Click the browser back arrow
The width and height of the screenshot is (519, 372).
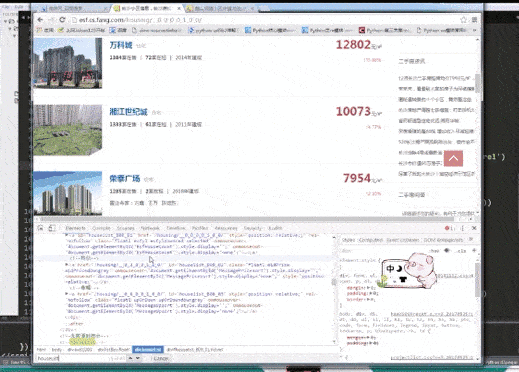pyautogui.click(x=41, y=20)
